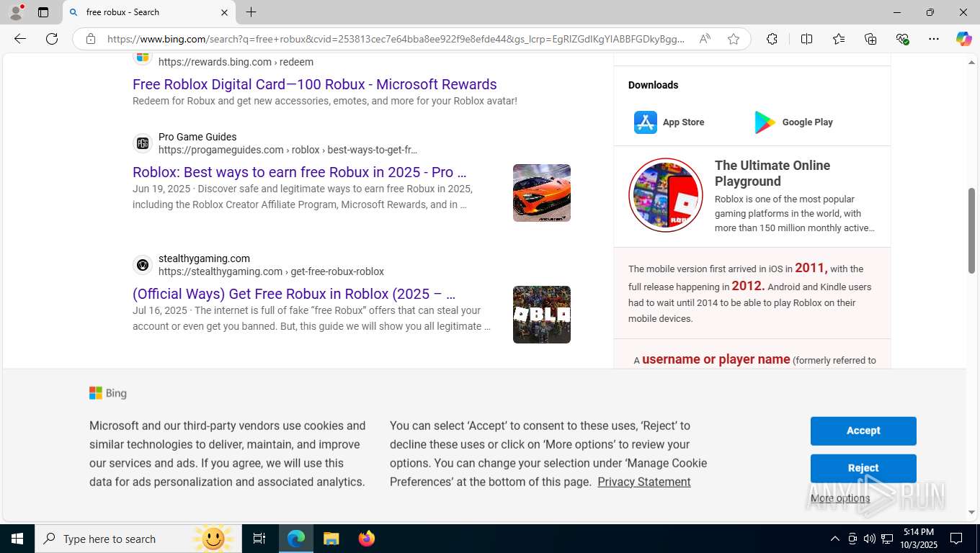980x553 pixels.
Task: Open Free Roblox Digital Card Microsoft Rewards result
Action: 315,84
